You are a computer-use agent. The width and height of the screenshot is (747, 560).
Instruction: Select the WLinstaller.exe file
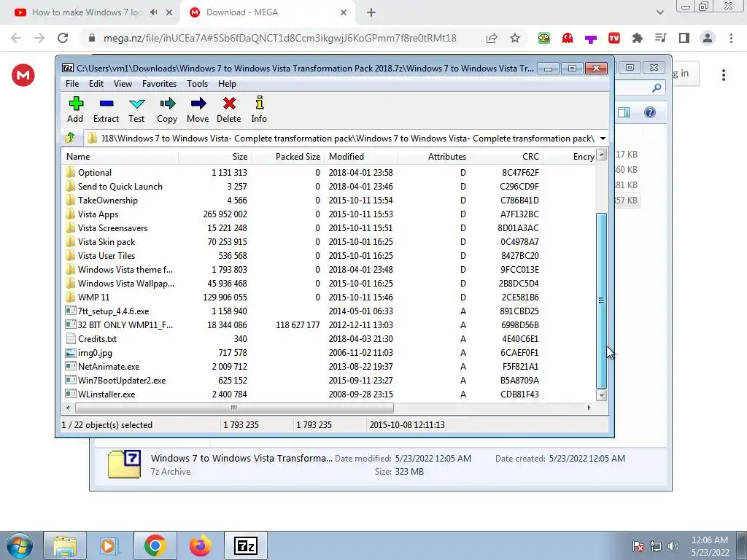click(x=107, y=394)
